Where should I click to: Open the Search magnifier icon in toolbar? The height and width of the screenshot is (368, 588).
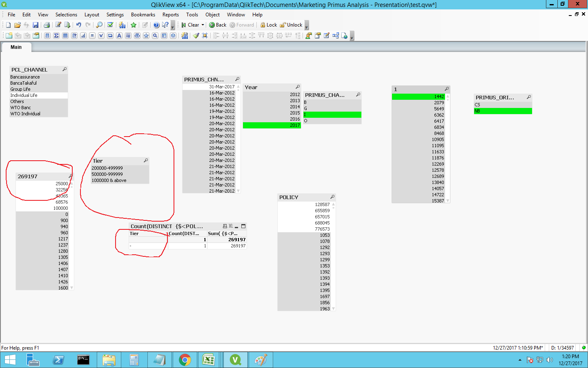99,25
